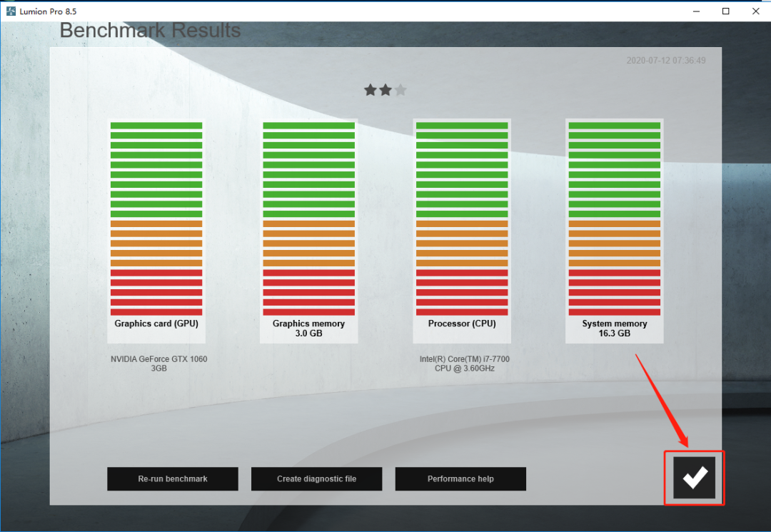Confirm results with the checkmark button

pos(694,478)
